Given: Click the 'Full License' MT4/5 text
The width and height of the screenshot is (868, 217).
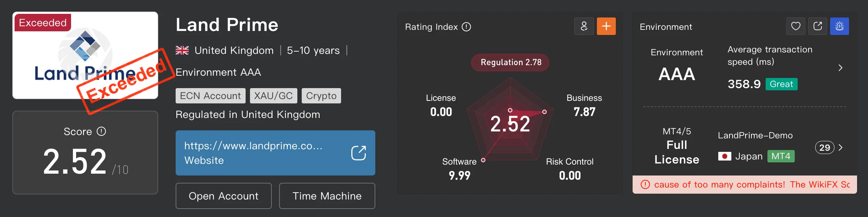Looking at the screenshot, I should (x=677, y=152).
